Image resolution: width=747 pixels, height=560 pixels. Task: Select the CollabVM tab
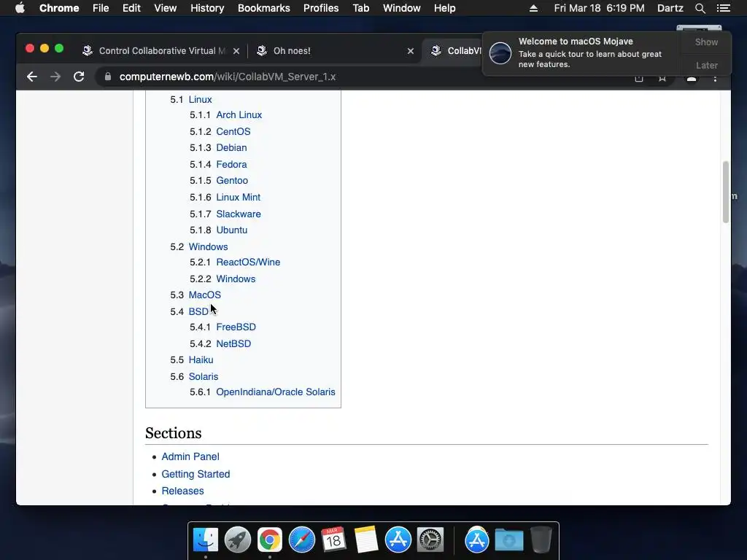coord(455,51)
